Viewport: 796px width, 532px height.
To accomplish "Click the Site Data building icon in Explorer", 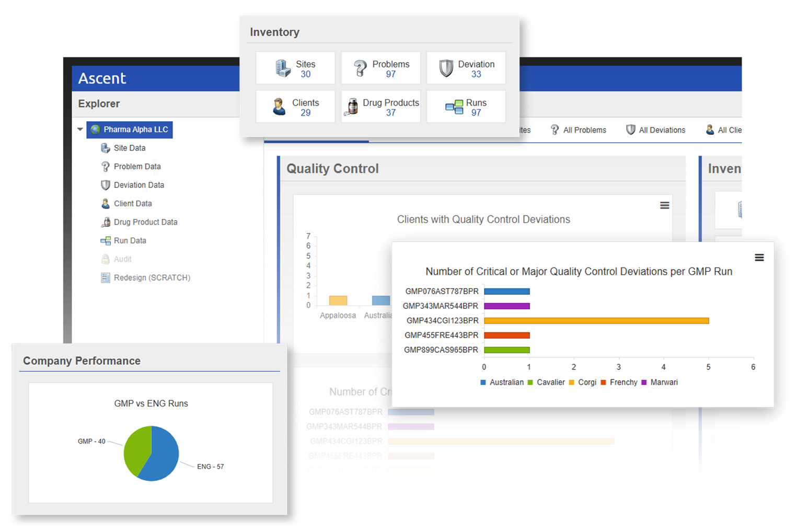I will (105, 148).
